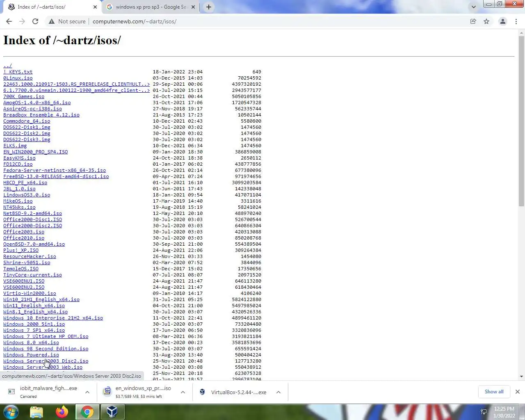Bookmark this page with the star icon
The image size is (525, 420).
[x=486, y=21]
